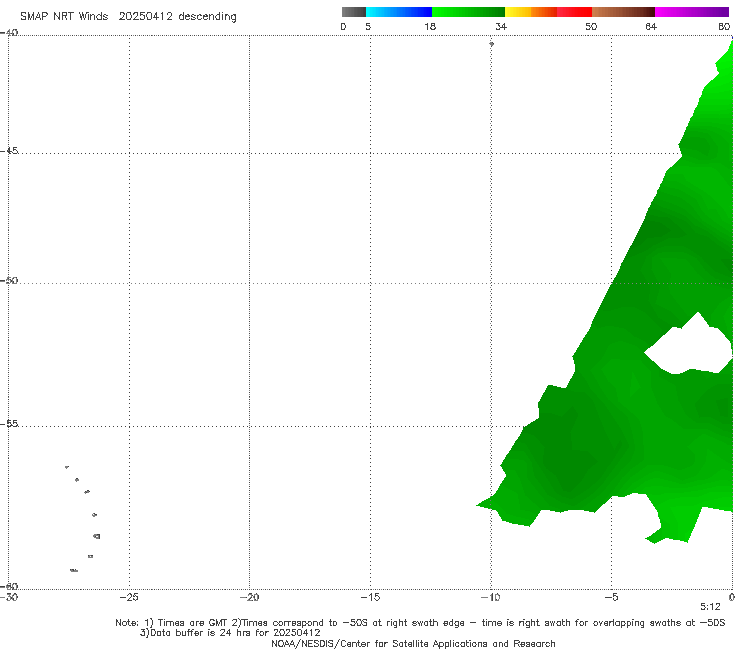Click the colorbar label '34'
This screenshot has height=650, width=740.
coord(501,26)
